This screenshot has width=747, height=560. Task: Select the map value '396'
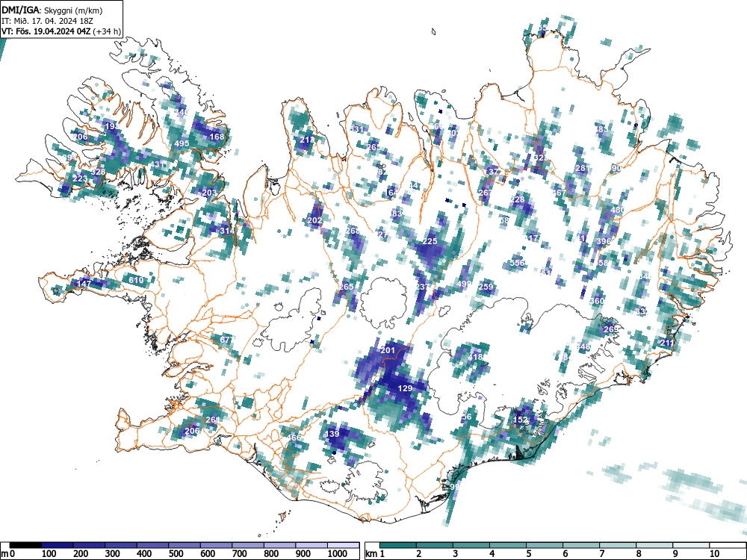604,241
